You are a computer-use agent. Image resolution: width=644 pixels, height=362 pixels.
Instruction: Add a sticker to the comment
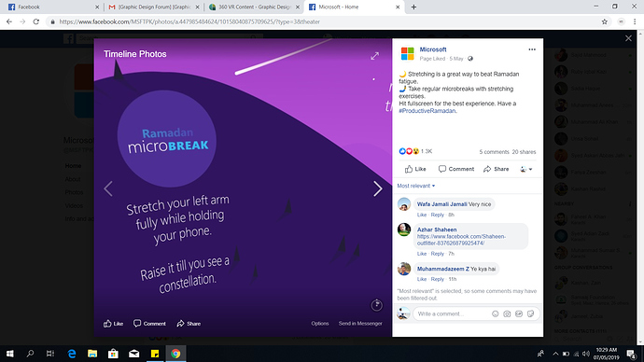(x=531, y=314)
